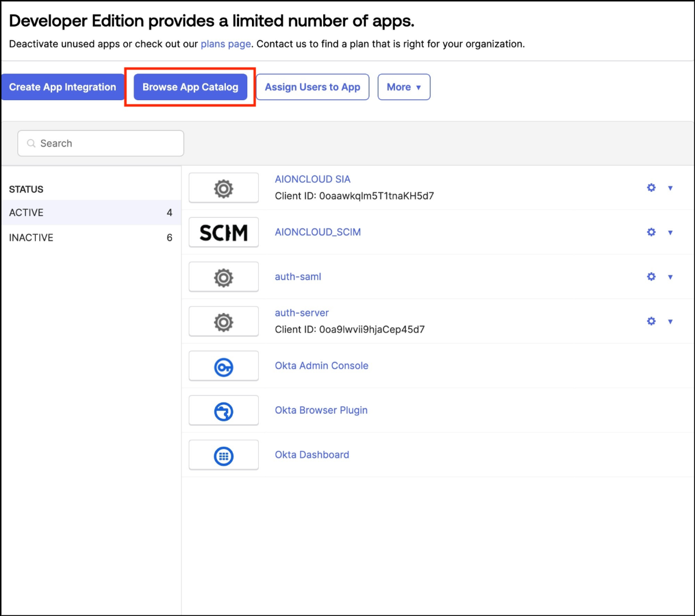Click the AIONCLOUD SIA gear logo icon
The width and height of the screenshot is (695, 616).
tap(224, 188)
